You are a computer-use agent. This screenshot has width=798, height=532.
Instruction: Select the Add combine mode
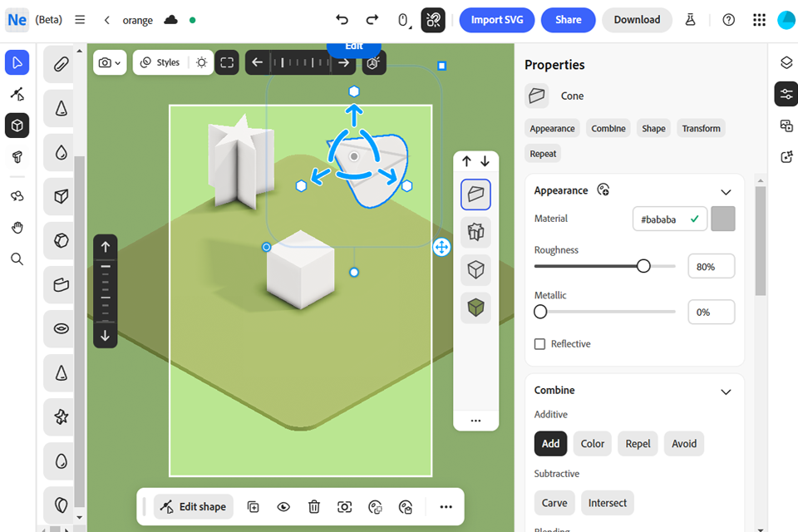pyautogui.click(x=550, y=443)
